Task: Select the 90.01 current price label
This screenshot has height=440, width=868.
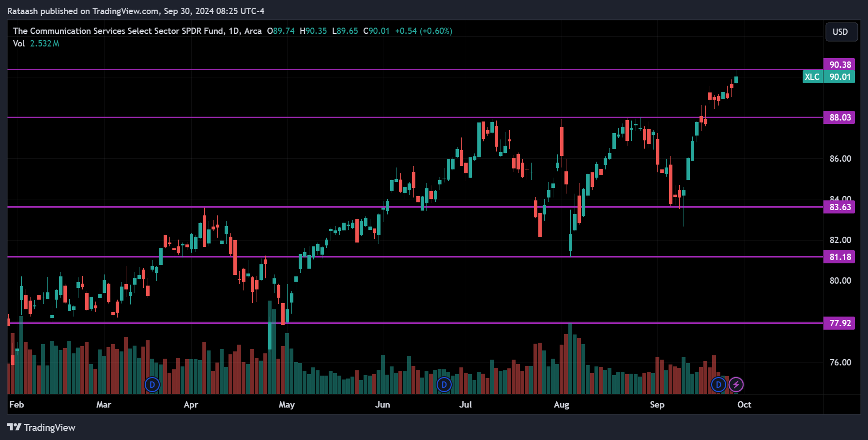Action: [x=839, y=77]
